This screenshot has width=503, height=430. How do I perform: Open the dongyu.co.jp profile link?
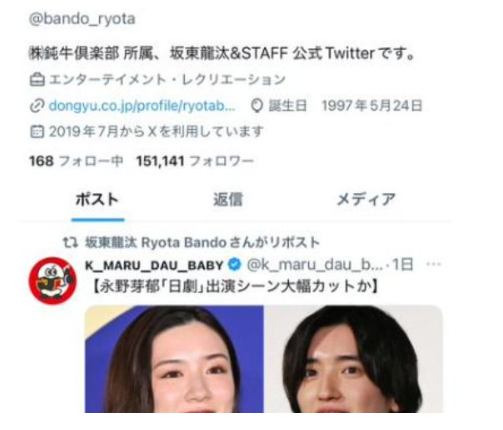[142, 106]
